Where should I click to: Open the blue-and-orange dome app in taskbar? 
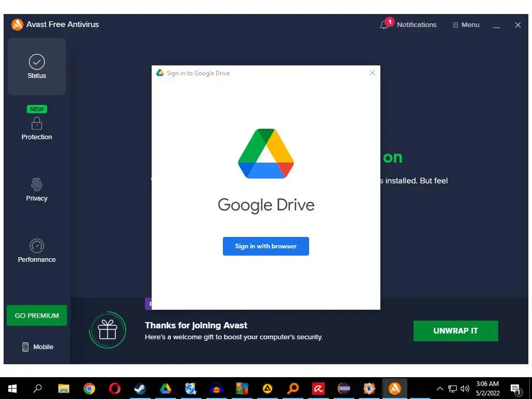coord(217,389)
